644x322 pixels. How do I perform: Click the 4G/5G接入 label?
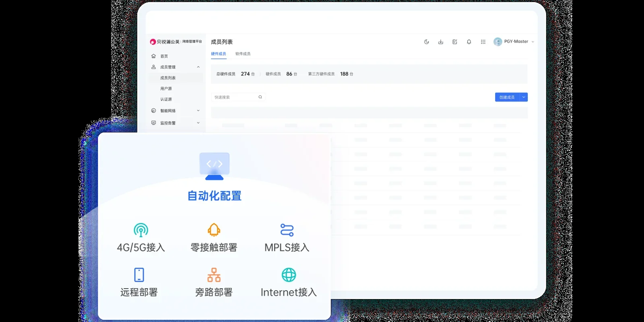[141, 248]
